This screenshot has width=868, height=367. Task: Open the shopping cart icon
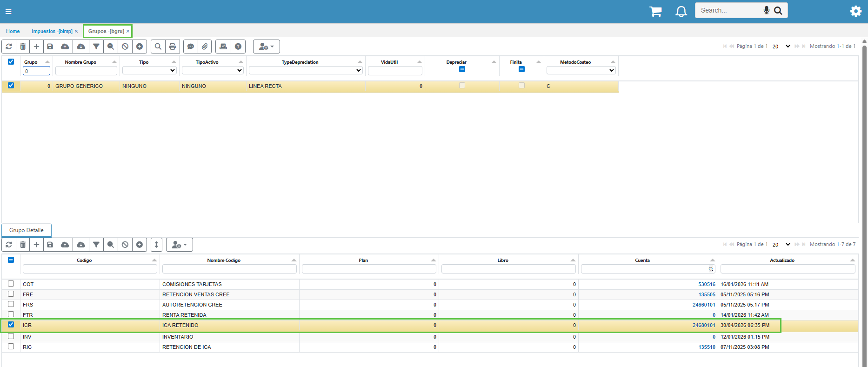point(655,11)
